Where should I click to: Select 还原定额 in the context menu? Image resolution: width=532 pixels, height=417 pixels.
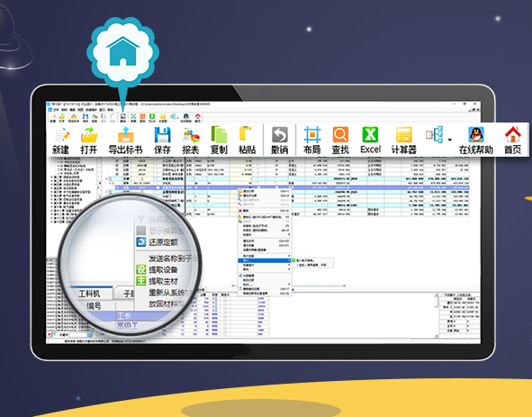[x=158, y=242]
